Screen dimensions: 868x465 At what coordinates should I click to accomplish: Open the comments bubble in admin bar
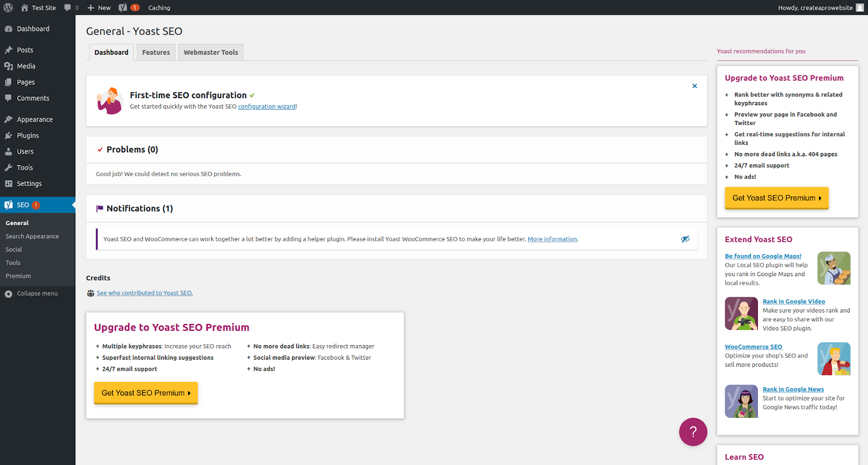[71, 8]
